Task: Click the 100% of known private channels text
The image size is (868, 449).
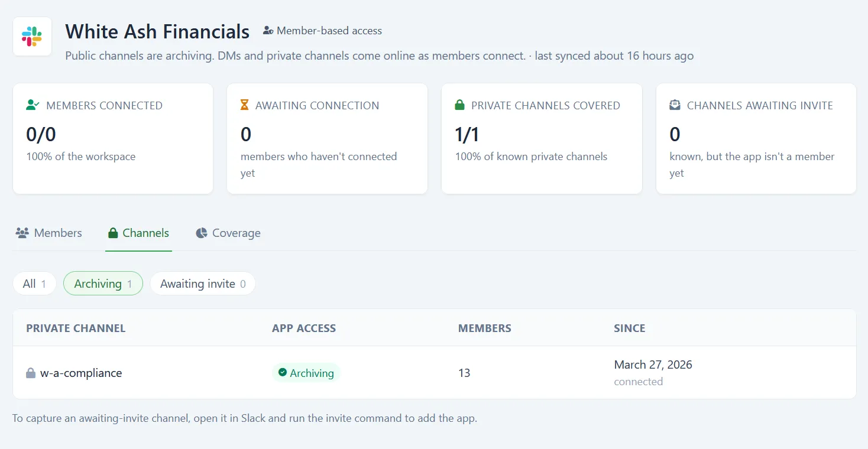Action: pyautogui.click(x=531, y=157)
